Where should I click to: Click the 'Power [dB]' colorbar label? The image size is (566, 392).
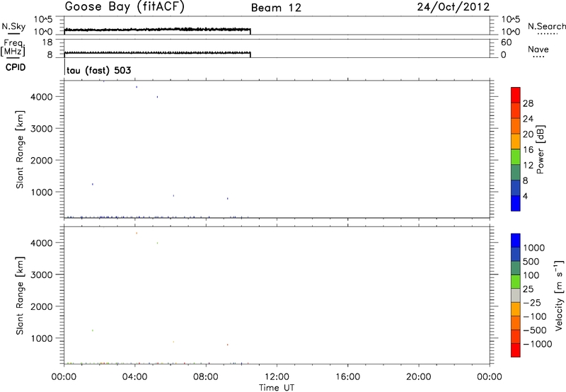coord(540,149)
